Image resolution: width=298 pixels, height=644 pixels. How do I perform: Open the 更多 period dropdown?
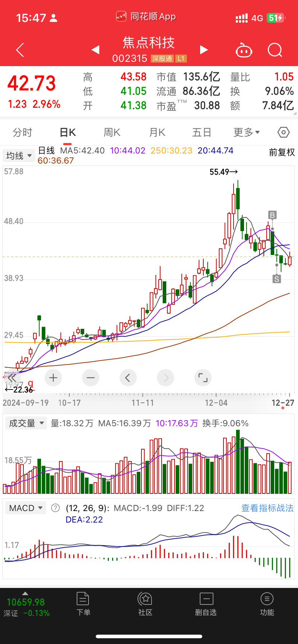point(247,132)
